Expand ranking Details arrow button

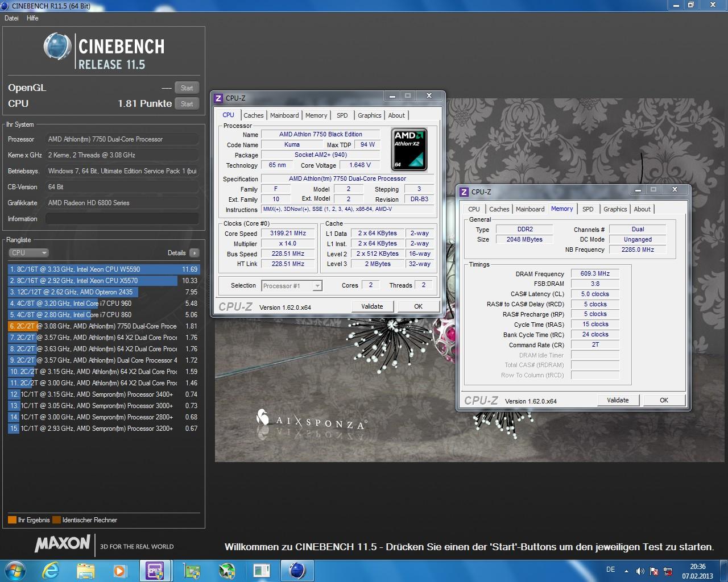coord(195,253)
